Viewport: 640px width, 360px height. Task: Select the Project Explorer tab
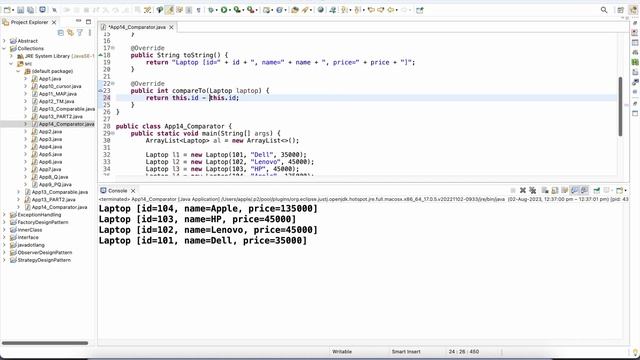coord(29,22)
